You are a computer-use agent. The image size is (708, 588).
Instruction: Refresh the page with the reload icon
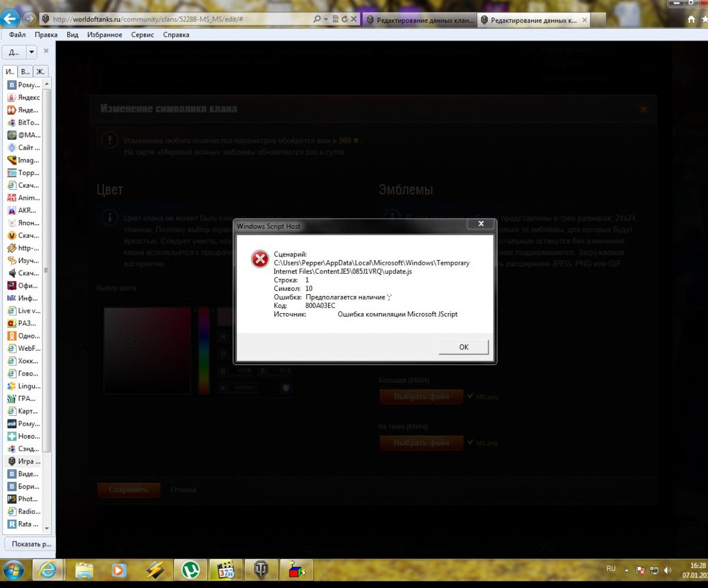click(344, 19)
